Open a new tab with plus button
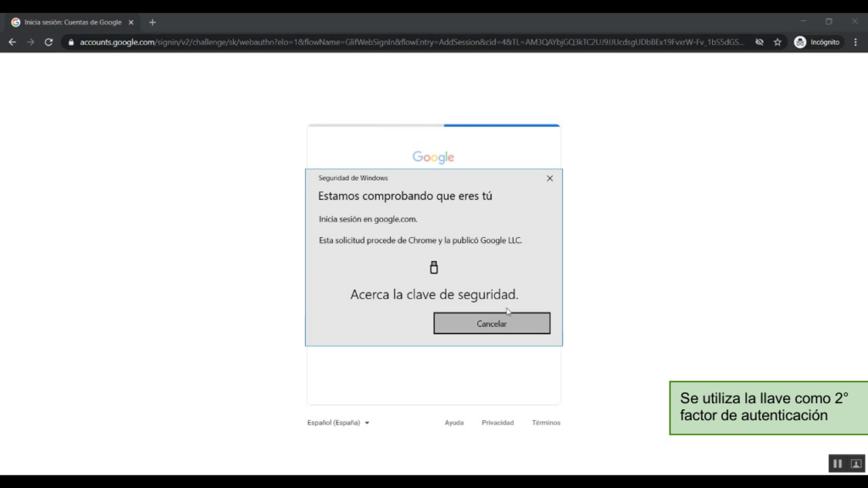Screen dimensions: 868x488 coord(153,22)
